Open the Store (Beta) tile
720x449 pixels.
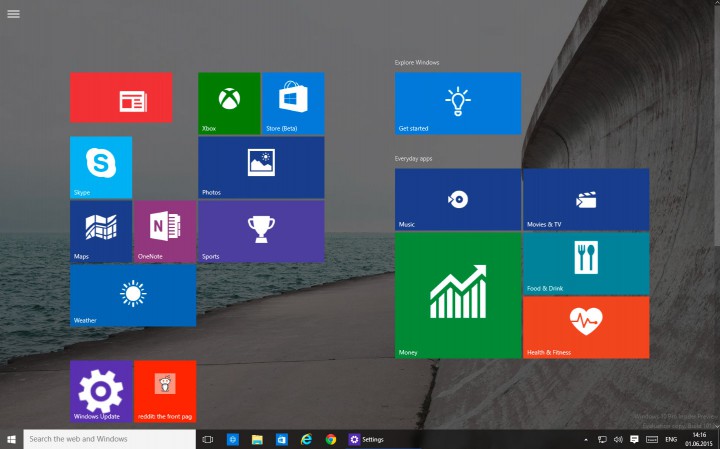click(x=293, y=103)
